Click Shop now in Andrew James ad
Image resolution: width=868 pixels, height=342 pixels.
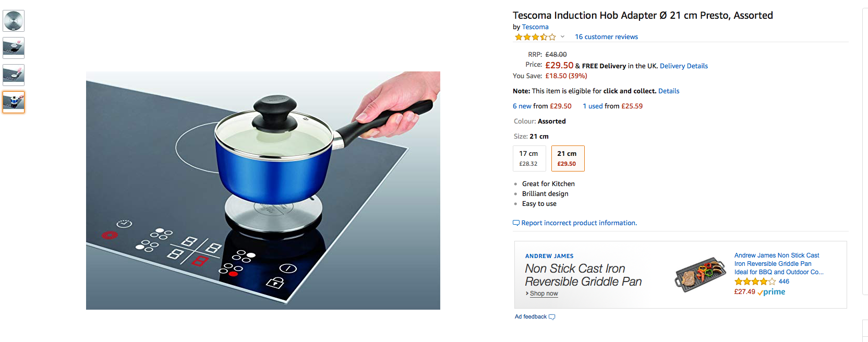pyautogui.click(x=544, y=294)
